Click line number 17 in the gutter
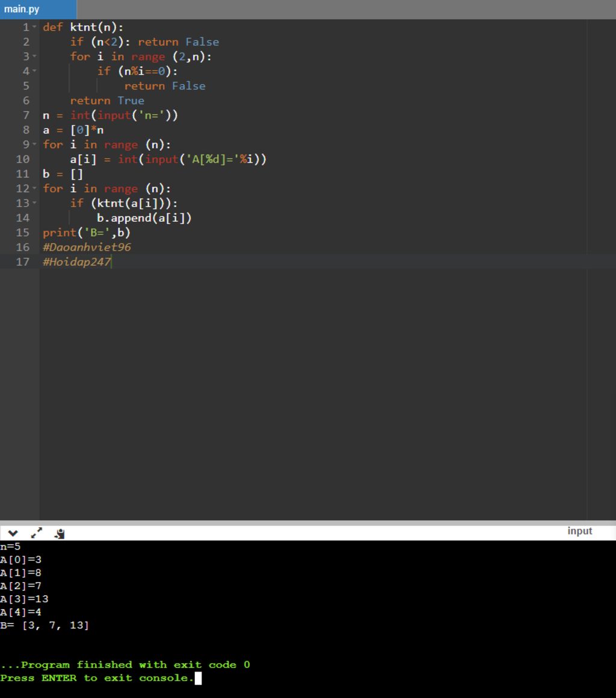This screenshot has width=616, height=698. [23, 262]
